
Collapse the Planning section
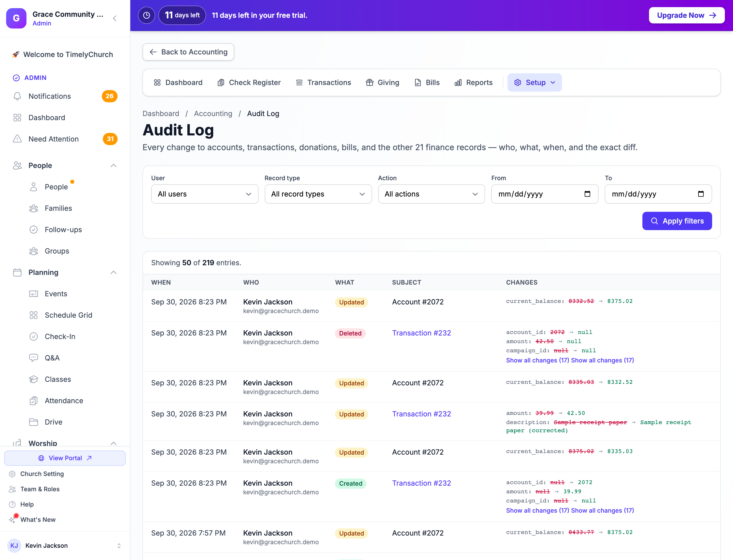(113, 273)
